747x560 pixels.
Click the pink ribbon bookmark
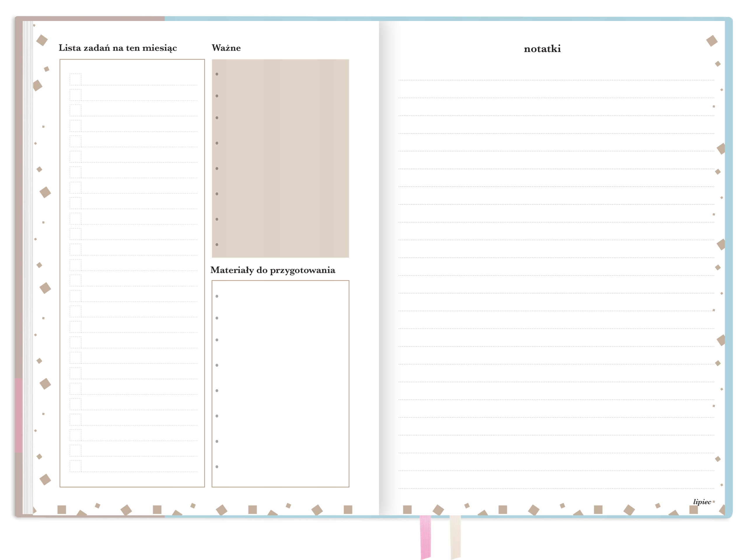(x=425, y=537)
